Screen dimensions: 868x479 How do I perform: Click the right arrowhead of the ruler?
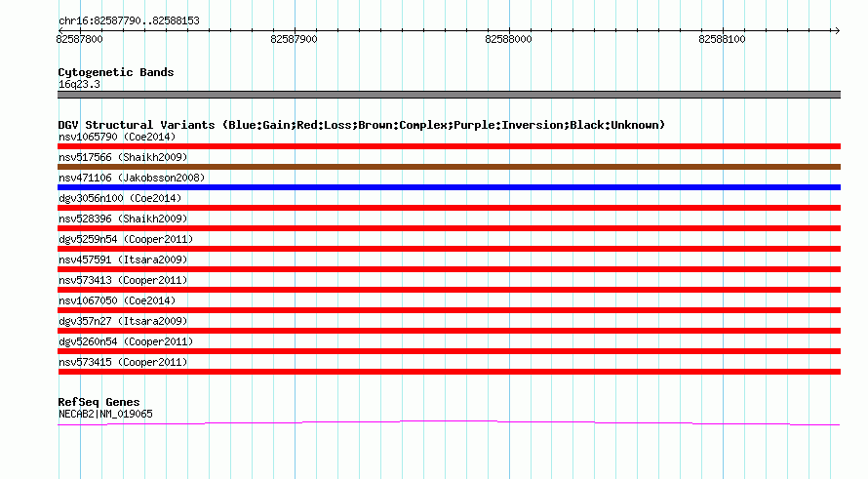point(837,30)
